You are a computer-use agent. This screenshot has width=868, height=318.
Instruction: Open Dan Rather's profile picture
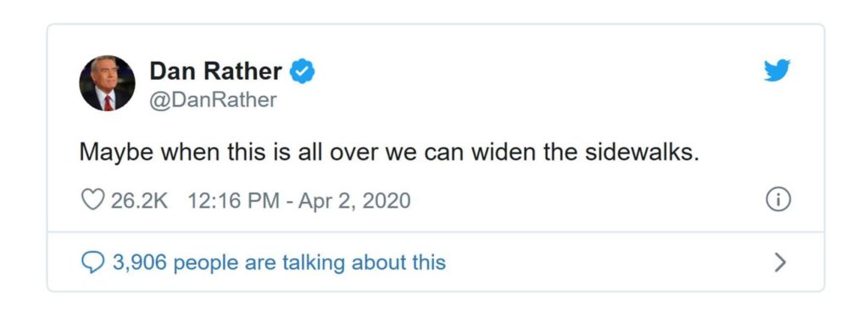(108, 83)
